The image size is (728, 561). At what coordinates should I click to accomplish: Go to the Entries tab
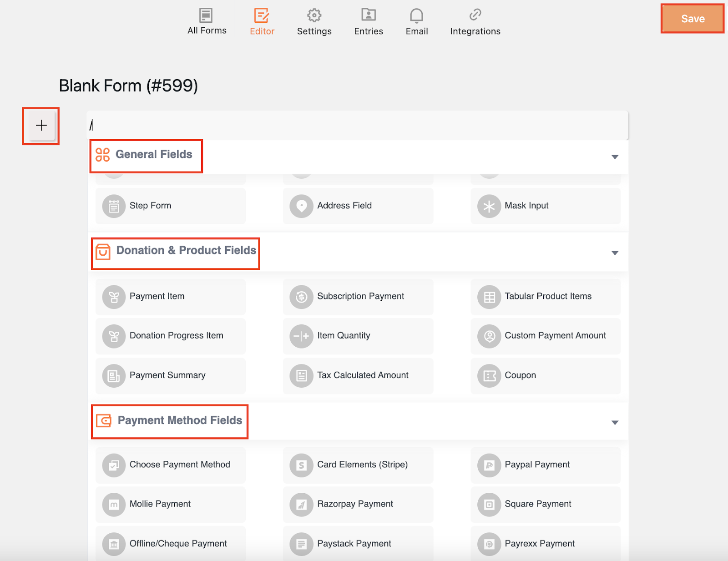point(369,21)
